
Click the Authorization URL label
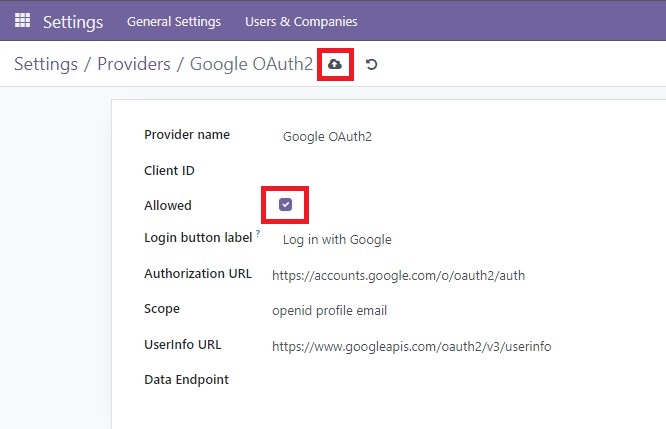pyautogui.click(x=198, y=273)
